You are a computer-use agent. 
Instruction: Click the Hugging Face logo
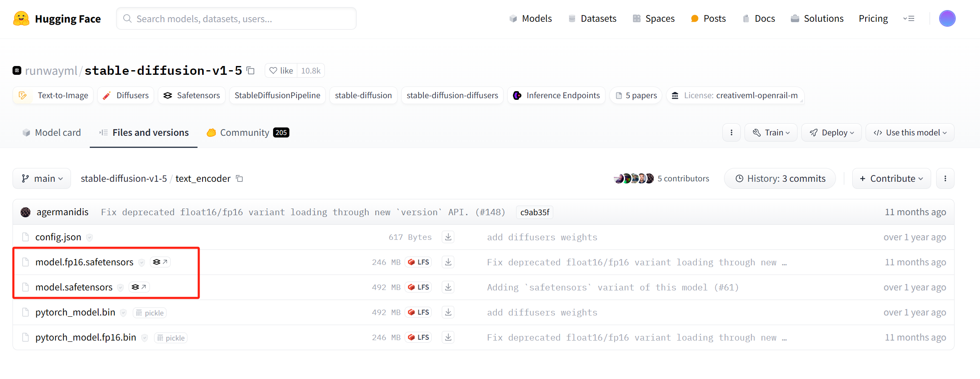[57, 19]
